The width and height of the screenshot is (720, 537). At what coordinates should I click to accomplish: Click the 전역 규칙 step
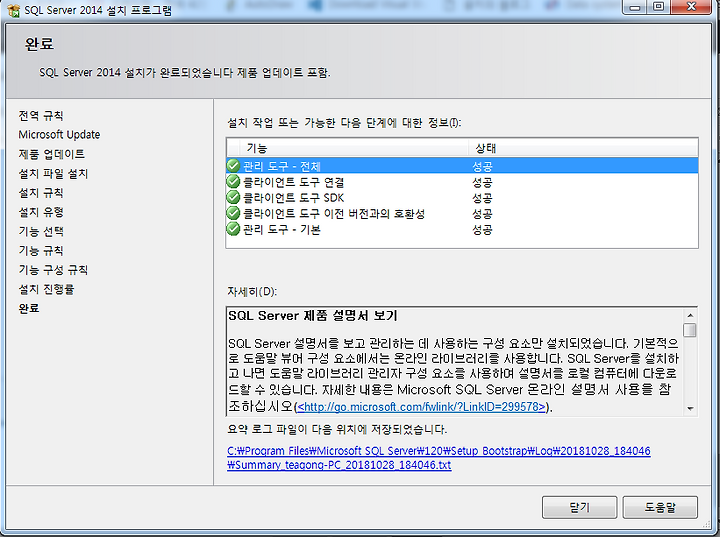click(x=41, y=115)
